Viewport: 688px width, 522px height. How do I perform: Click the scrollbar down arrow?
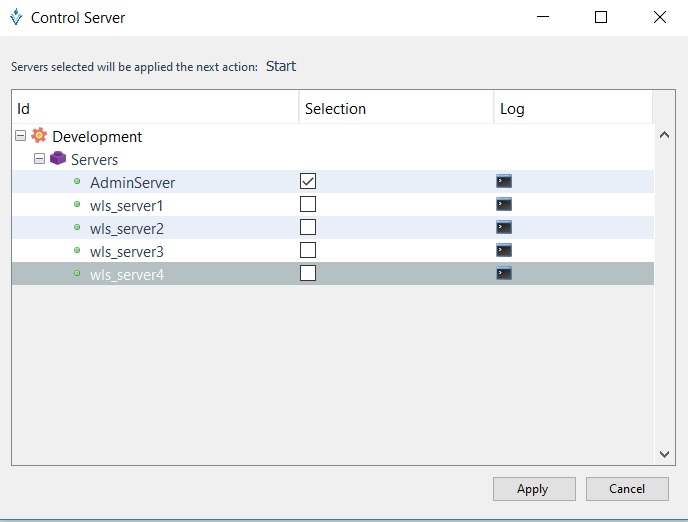tap(664, 454)
